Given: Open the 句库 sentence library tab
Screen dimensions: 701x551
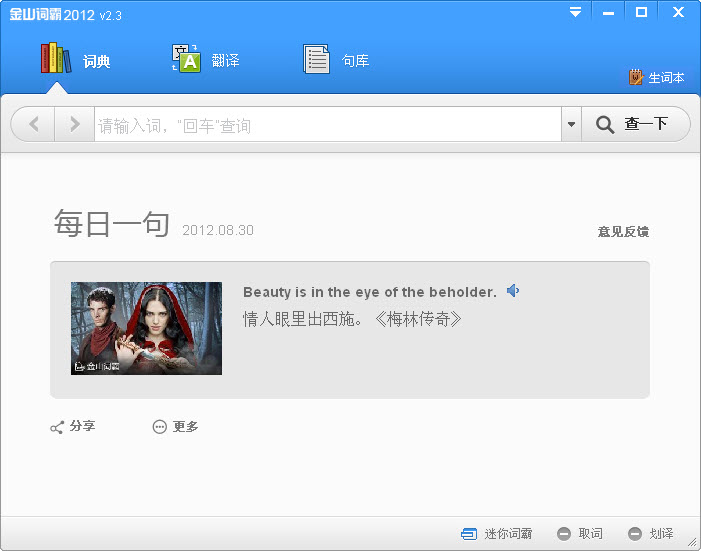Looking at the screenshot, I should click(x=337, y=59).
